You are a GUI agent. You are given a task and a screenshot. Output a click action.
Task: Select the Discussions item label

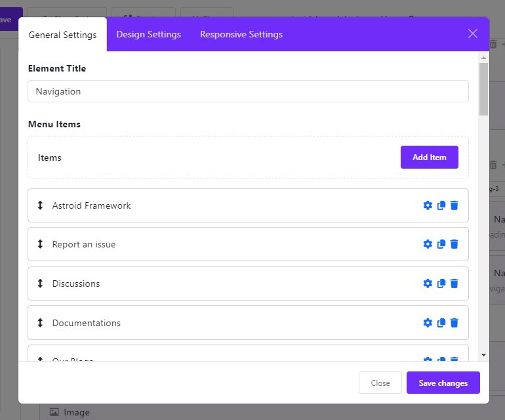coord(76,283)
